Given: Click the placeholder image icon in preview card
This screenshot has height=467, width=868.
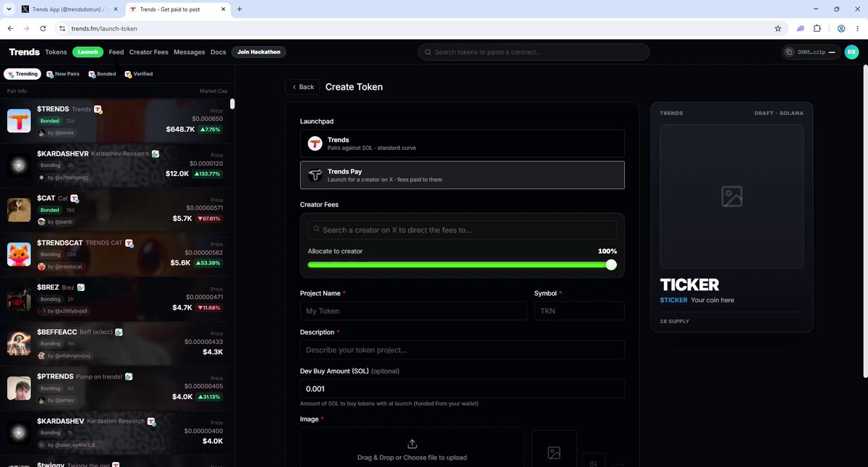Looking at the screenshot, I should (x=731, y=196).
